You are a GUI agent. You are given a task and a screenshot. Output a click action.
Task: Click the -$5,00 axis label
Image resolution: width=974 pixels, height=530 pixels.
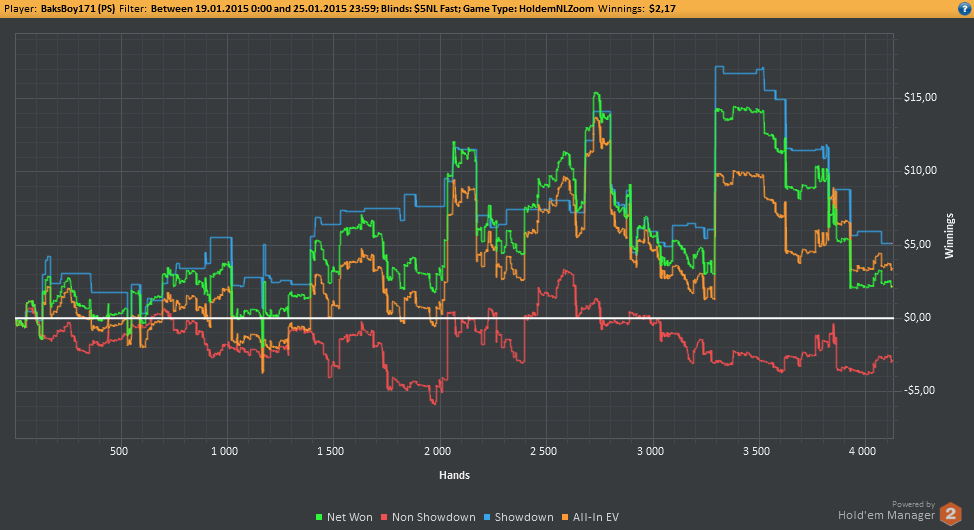tap(917, 390)
